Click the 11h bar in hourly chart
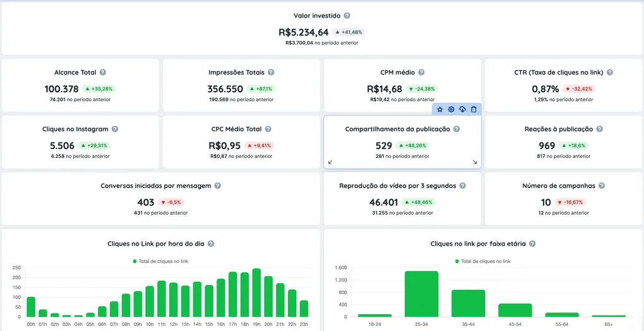Image resolution: width=644 pixels, height=331 pixels. click(162, 299)
